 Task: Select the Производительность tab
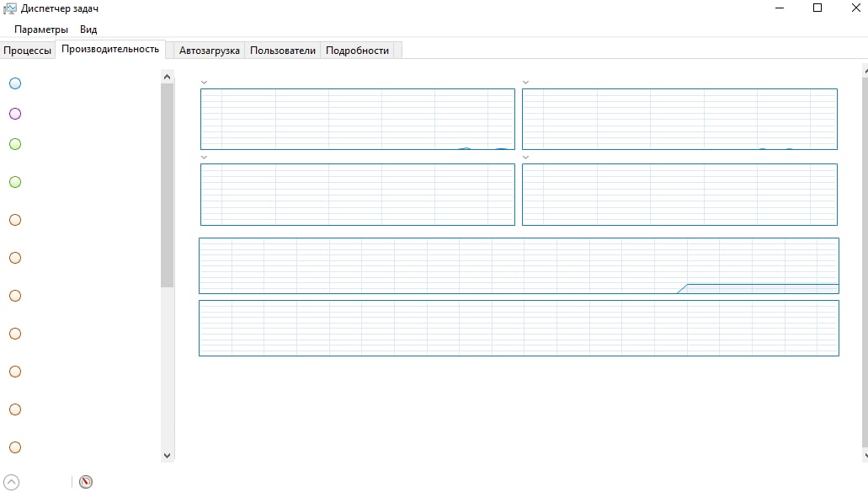pos(110,49)
